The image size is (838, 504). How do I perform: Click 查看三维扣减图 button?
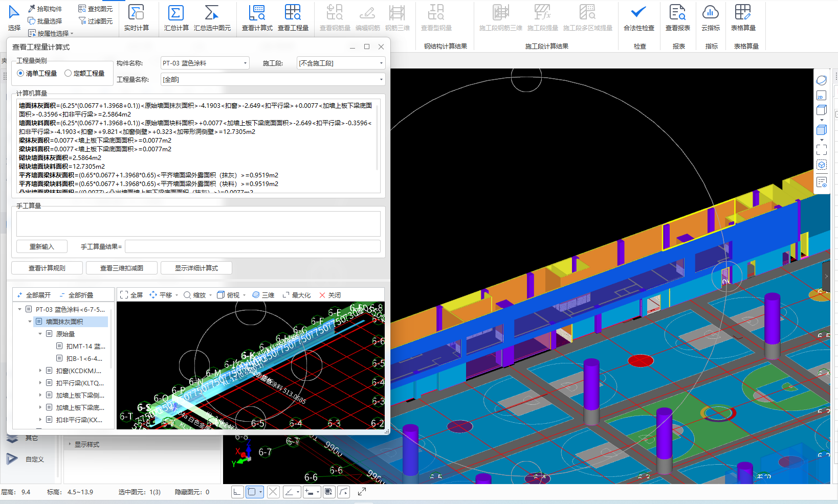point(122,268)
